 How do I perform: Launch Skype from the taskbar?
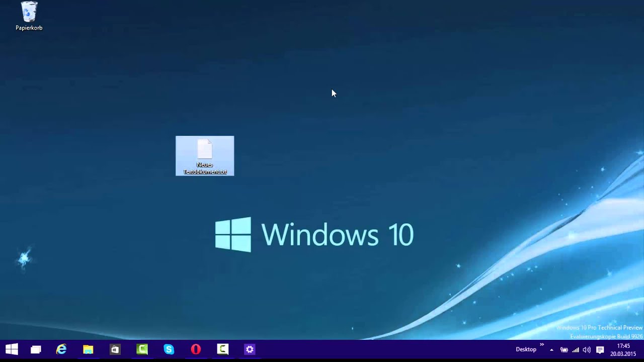pos(169,349)
